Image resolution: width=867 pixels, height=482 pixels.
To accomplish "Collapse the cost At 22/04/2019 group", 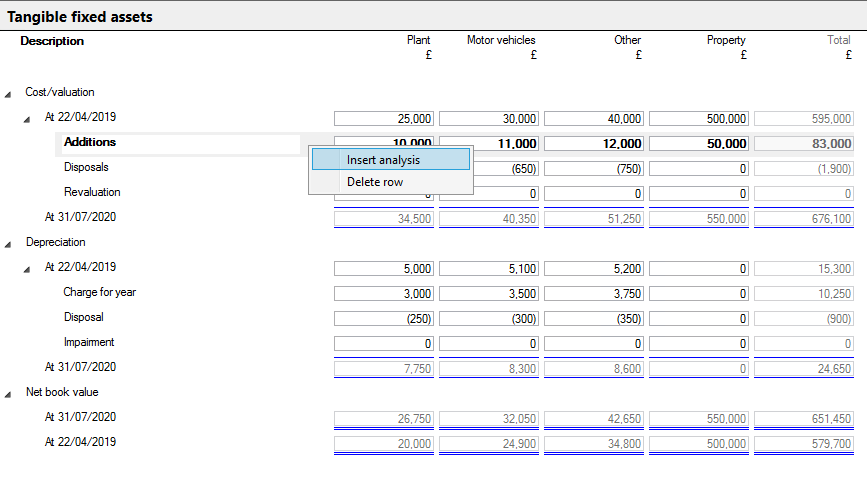I will coord(27,119).
